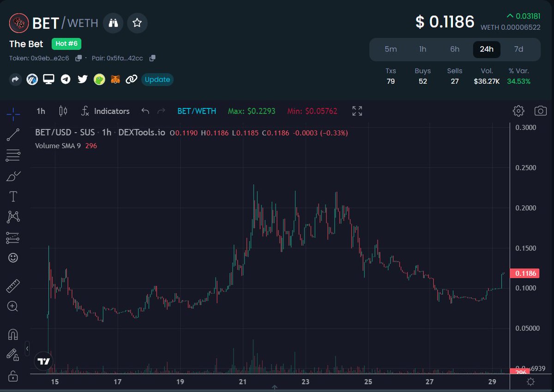The height and width of the screenshot is (392, 554).
Task: Click the Max: $0.2293 label
Action: click(252, 111)
